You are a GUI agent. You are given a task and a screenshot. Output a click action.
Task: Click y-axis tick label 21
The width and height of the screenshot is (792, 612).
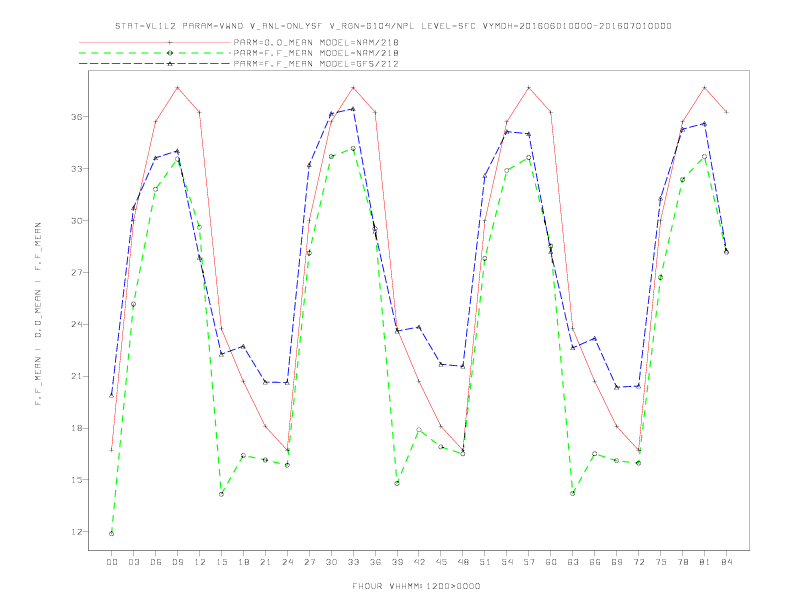(76, 376)
